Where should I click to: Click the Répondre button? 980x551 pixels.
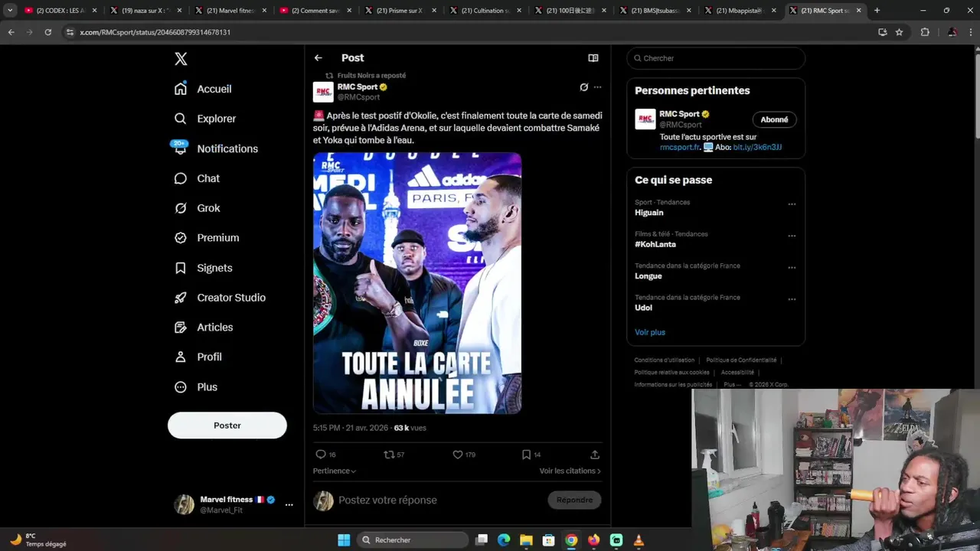tap(574, 500)
